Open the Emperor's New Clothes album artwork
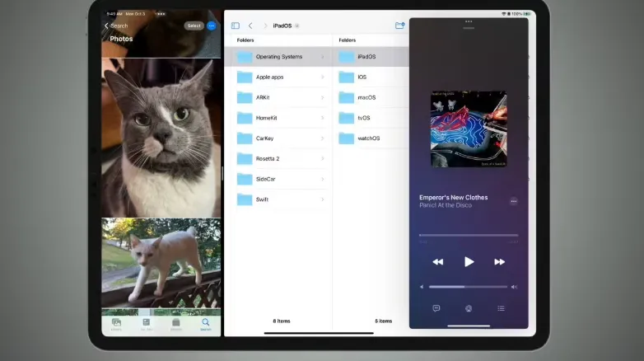The width and height of the screenshot is (644, 361). [469, 129]
